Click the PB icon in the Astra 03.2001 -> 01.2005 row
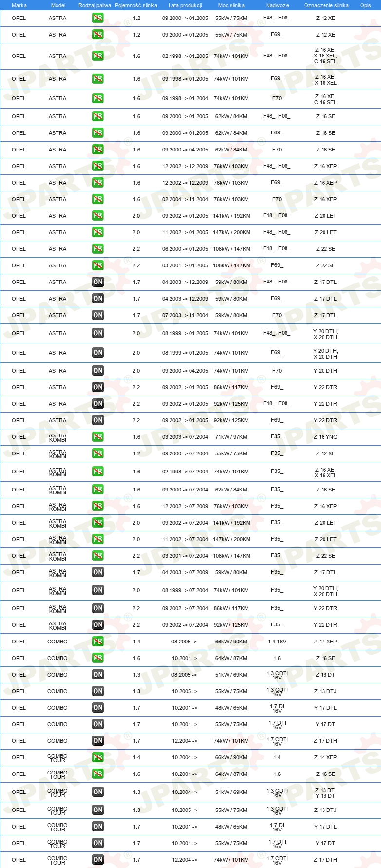This screenshot has height=868, width=381. [98, 265]
